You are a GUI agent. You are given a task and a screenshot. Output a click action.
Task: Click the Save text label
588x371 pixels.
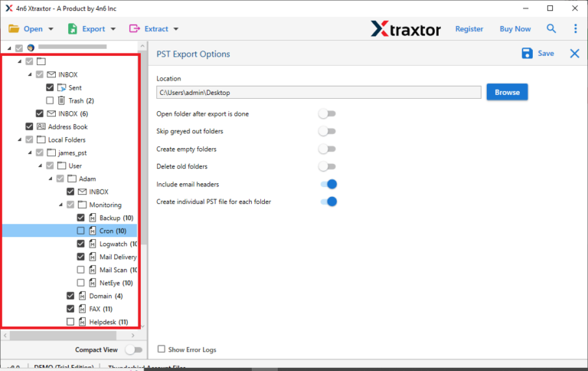coord(546,54)
